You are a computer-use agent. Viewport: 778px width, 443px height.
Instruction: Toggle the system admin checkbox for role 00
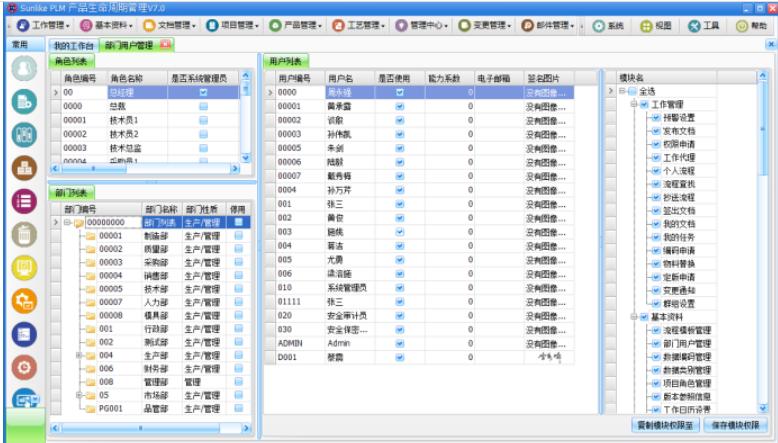(203, 92)
